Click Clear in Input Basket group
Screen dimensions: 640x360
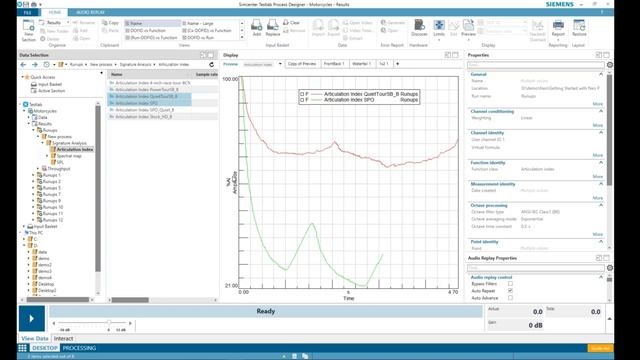[x=291, y=23]
